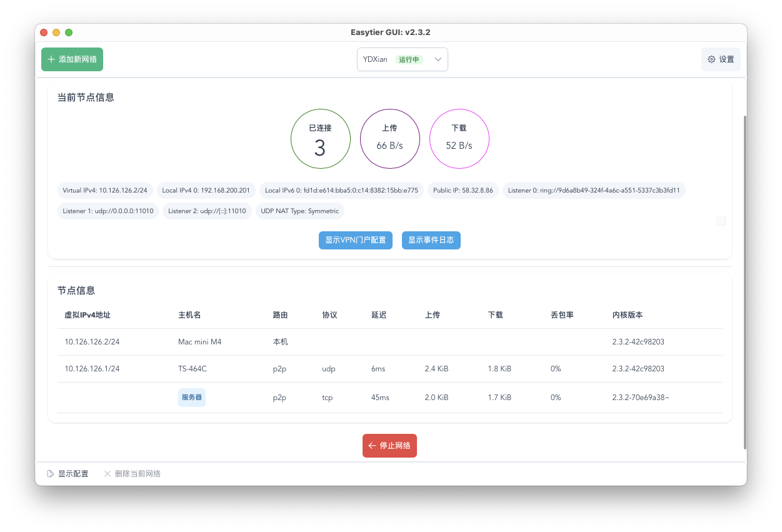Screen dimensions: 782x532
Task: Click the 显示配置 file icon
Action: coord(51,474)
